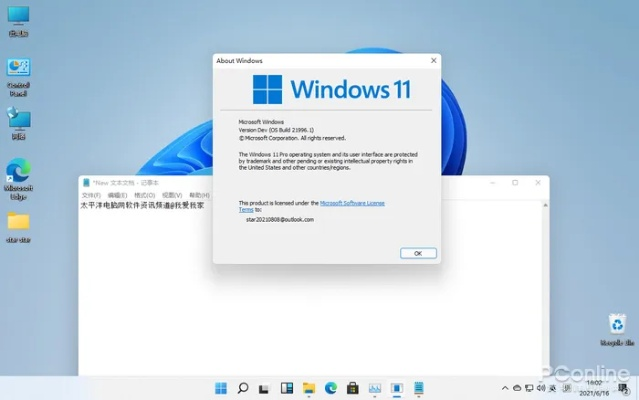Click the Notepad scrollbar up arrow

pos(545,205)
